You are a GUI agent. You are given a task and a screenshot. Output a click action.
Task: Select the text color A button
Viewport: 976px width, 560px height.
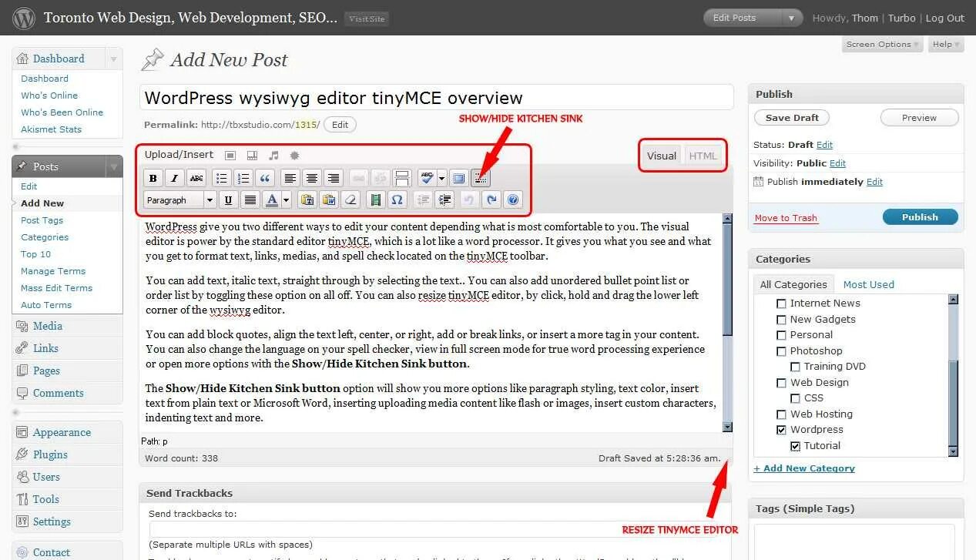[x=272, y=200]
